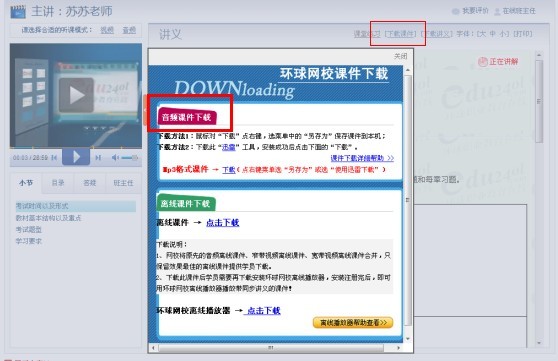Skip to the previous track section
The width and height of the screenshot is (558, 361).
54,157
